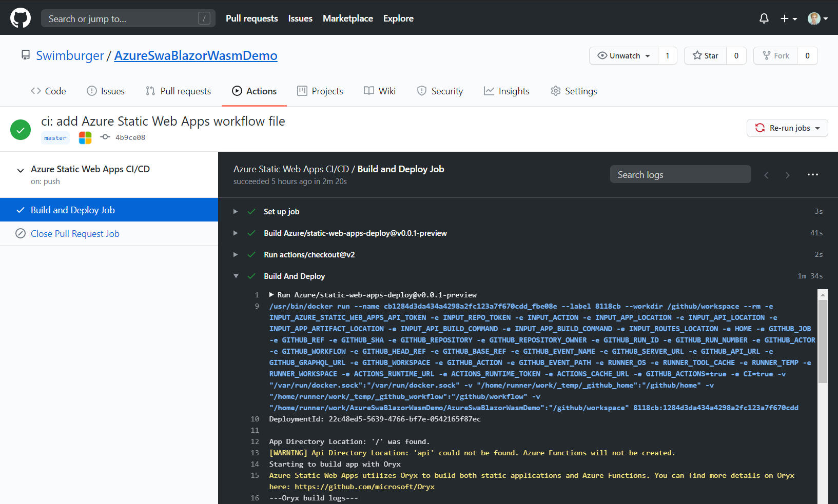Open commit 4b9ce08
838x504 pixels.
(x=130, y=137)
